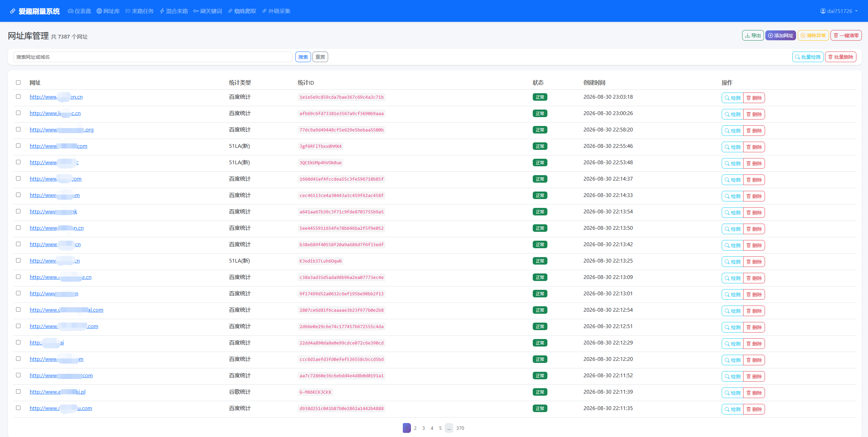Open the 蜘蛛爬取 menu item

(242, 11)
